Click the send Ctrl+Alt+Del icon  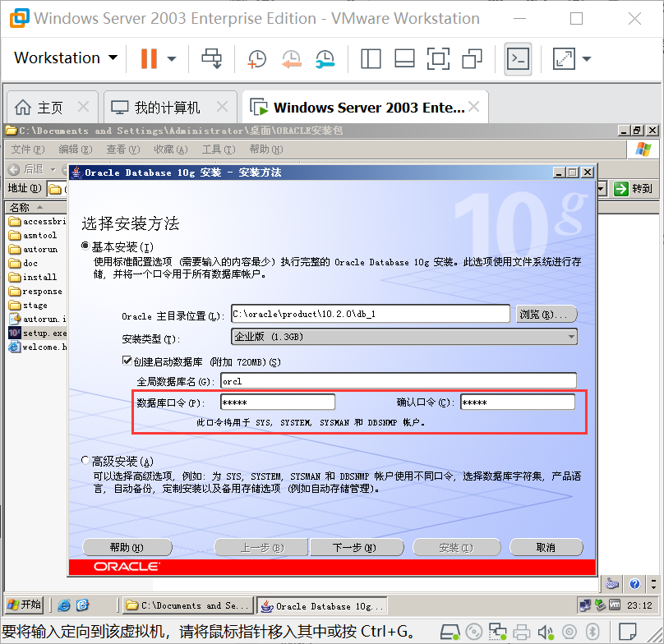211,58
